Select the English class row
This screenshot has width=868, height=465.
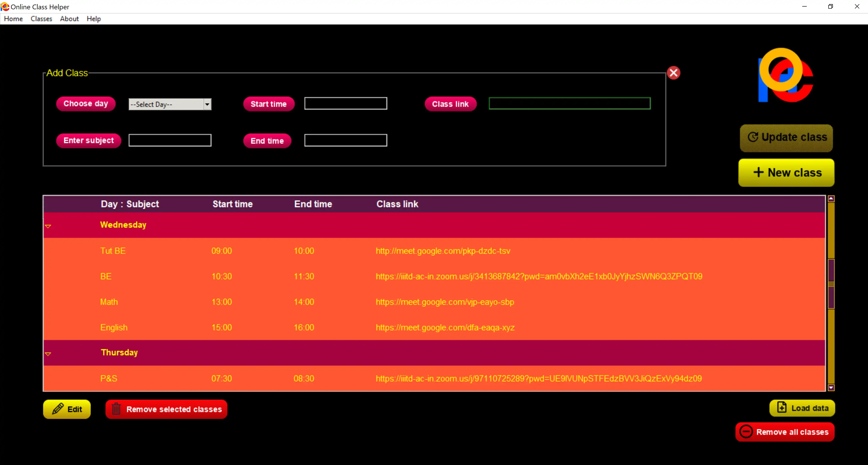coord(434,327)
